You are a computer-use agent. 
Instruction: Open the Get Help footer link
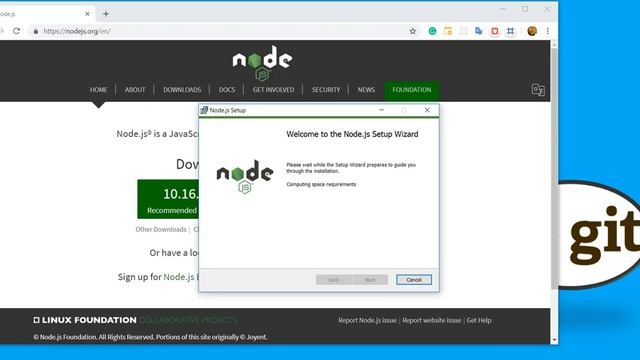point(479,320)
